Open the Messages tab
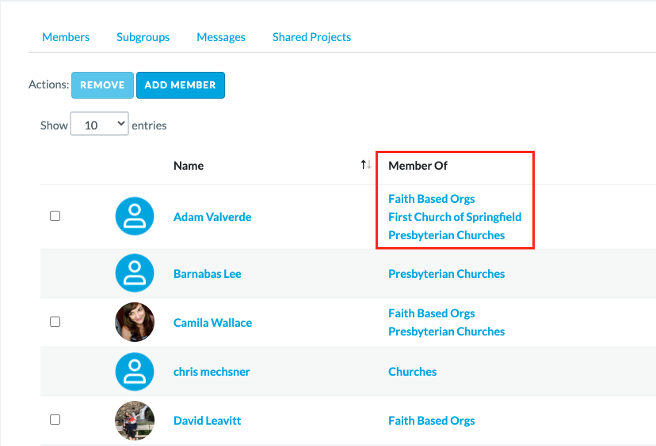The image size is (656, 446). click(221, 37)
